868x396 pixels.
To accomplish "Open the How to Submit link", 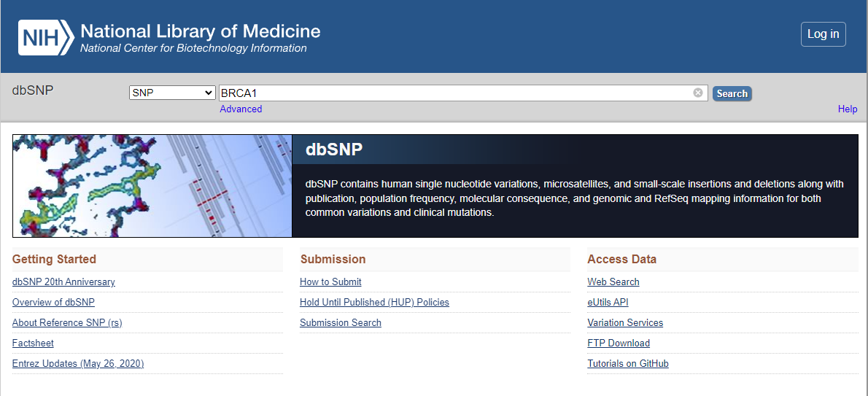I will [x=330, y=282].
